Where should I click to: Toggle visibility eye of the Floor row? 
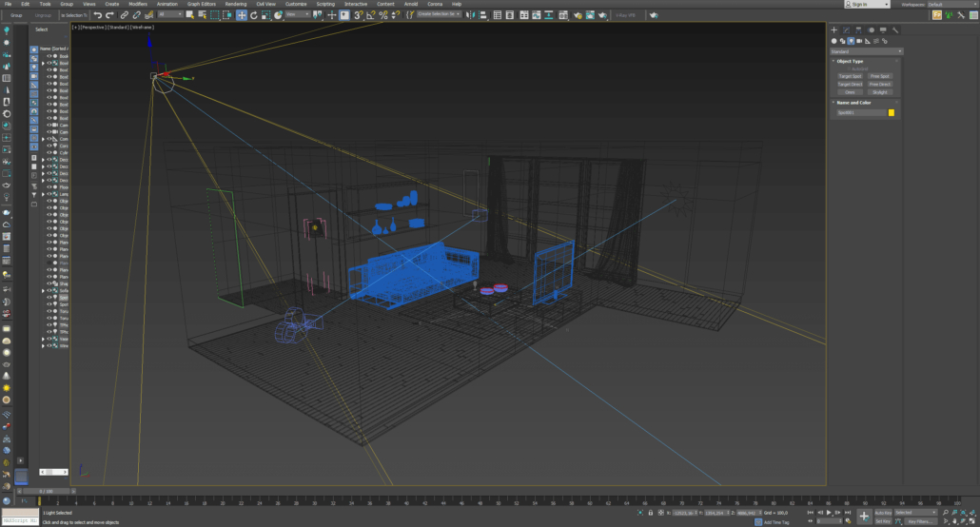[x=49, y=186]
